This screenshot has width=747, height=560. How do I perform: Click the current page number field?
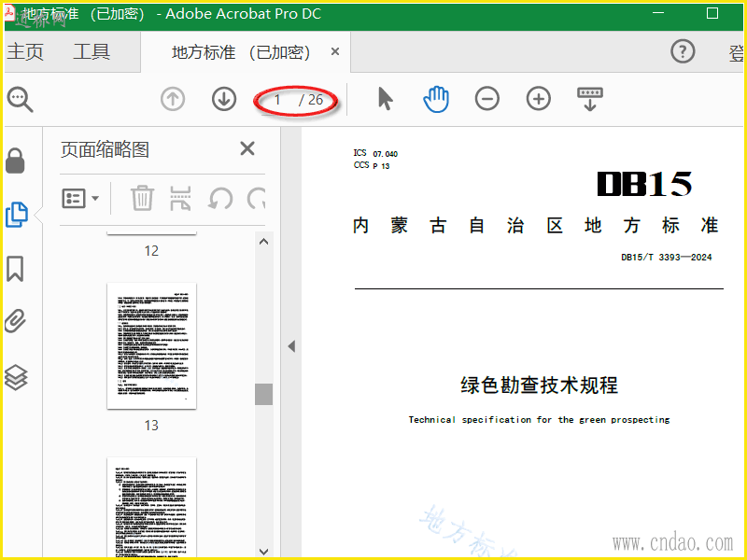(x=277, y=100)
